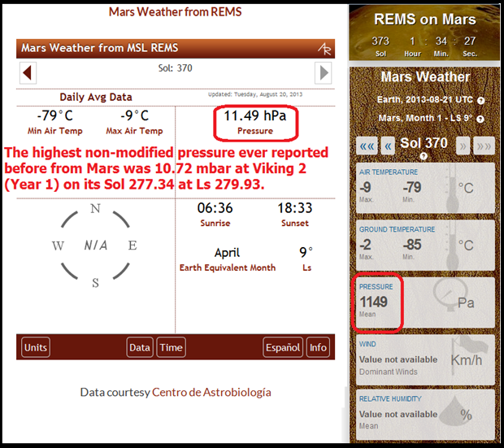Click the pressure gauge icon
The image size is (504, 448).
point(450,294)
